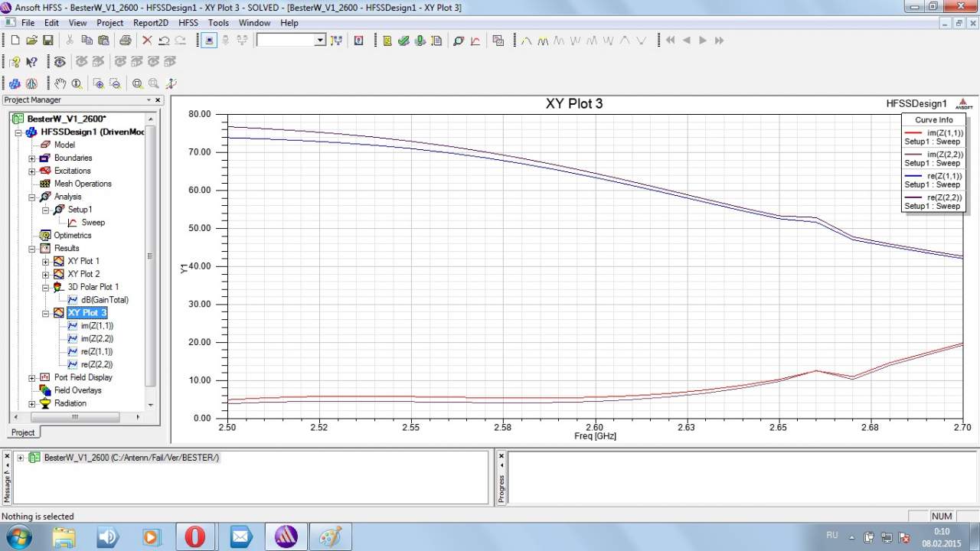The image size is (980, 551).
Task: Click the Project Manager horizontal scrollbar
Action: coord(74,417)
